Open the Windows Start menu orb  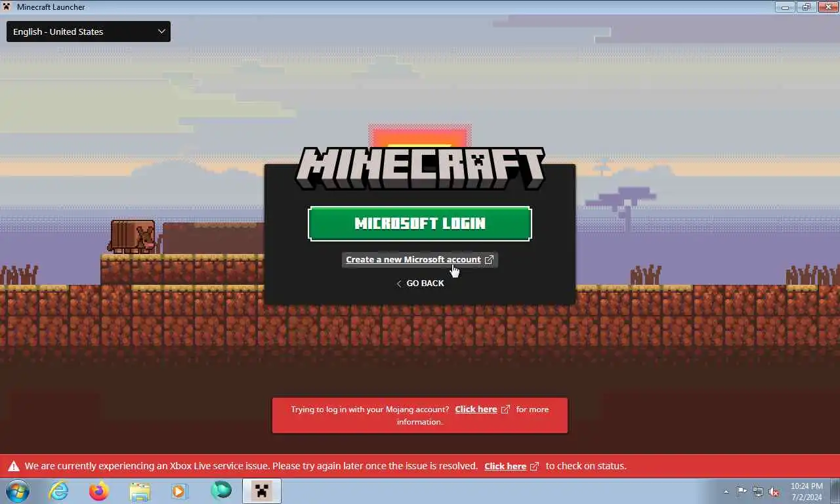[x=18, y=491]
